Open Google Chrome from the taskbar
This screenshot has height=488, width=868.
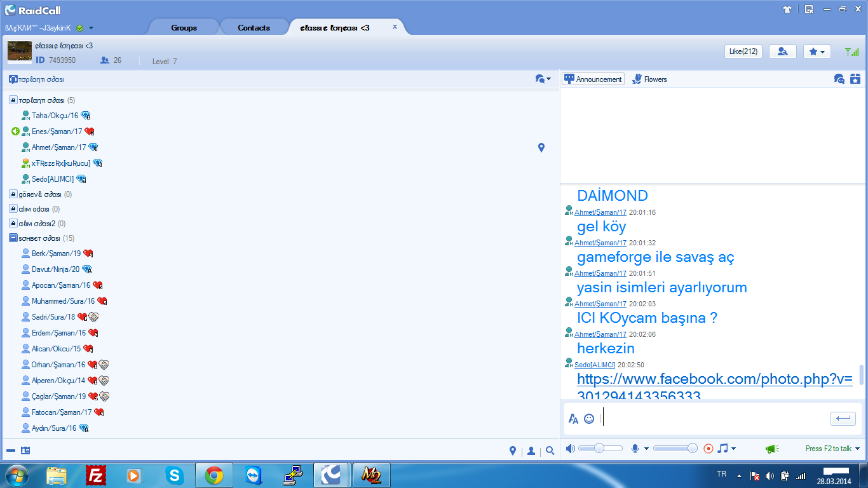[x=214, y=475]
